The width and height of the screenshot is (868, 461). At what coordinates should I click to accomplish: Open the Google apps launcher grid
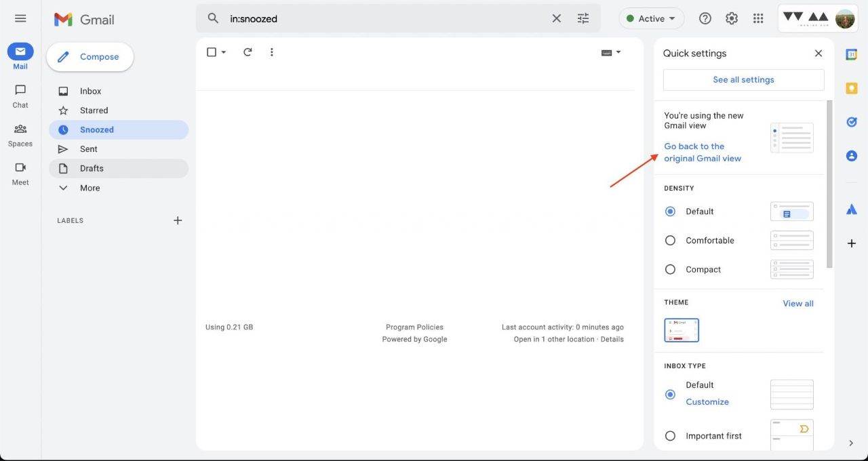click(757, 18)
